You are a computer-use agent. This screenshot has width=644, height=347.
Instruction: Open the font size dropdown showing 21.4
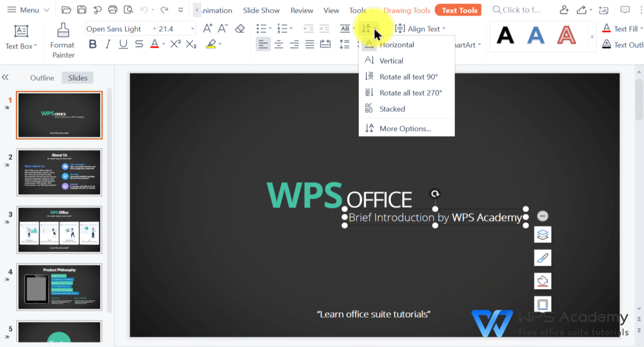click(192, 29)
